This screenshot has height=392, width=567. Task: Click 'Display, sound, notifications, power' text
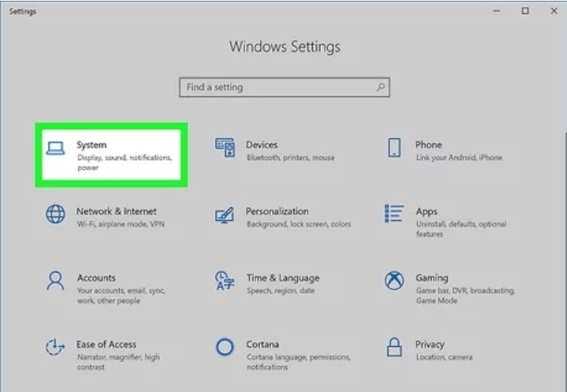pos(125,162)
